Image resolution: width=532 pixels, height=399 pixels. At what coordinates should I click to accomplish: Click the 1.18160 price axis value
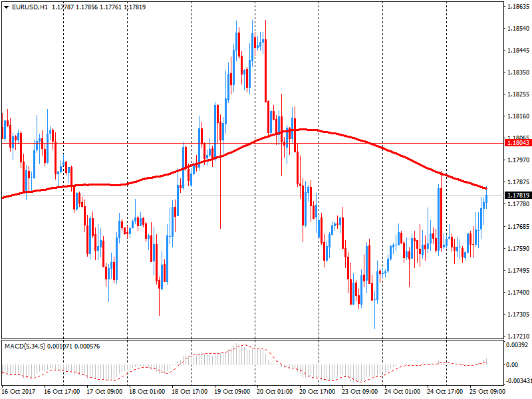point(519,116)
